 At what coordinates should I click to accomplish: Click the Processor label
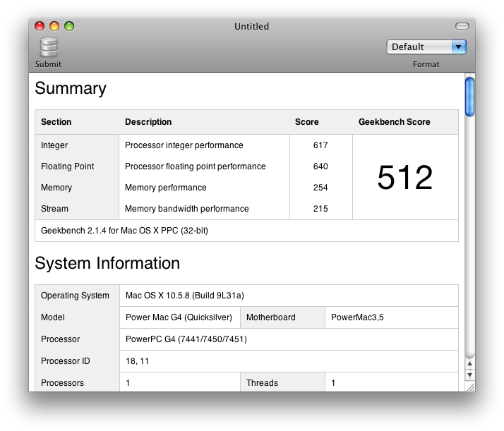pyautogui.click(x=60, y=339)
